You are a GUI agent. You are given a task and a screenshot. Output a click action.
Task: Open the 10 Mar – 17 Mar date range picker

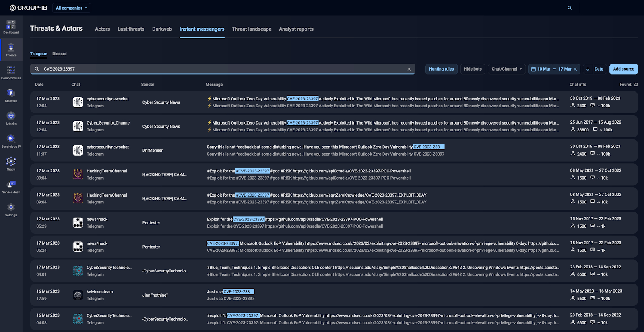point(554,69)
